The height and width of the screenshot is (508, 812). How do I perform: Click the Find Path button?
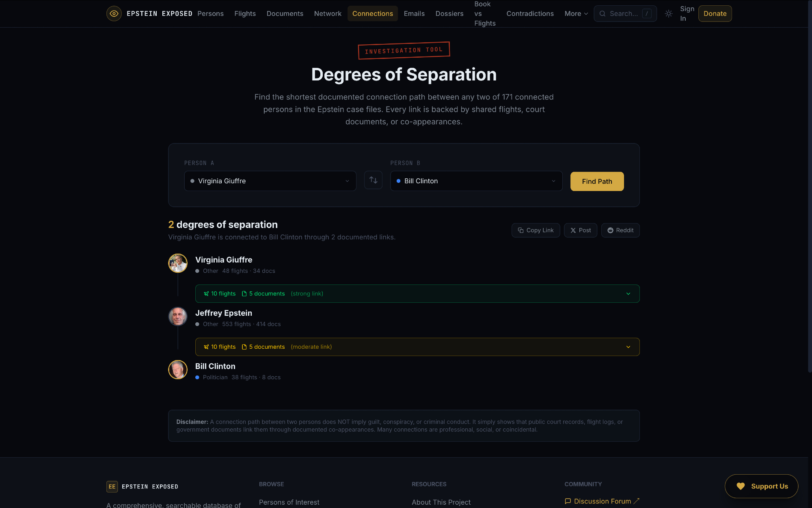(x=597, y=181)
